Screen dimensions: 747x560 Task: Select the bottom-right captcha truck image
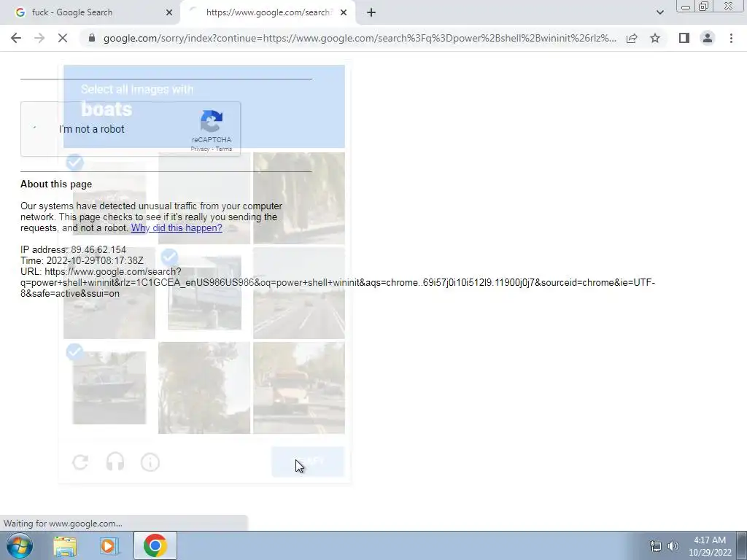coord(298,388)
